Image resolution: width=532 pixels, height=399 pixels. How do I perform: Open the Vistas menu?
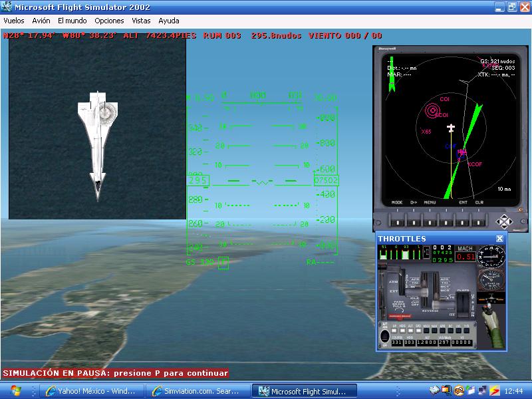pyautogui.click(x=141, y=21)
